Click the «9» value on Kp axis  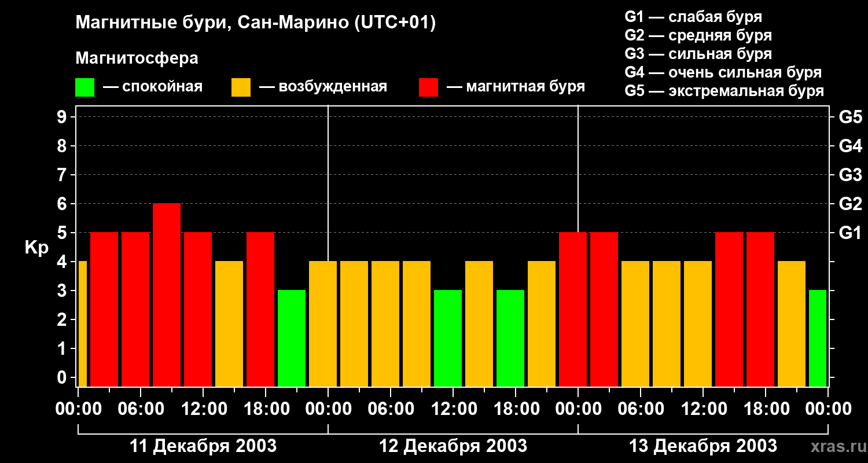[x=63, y=117]
